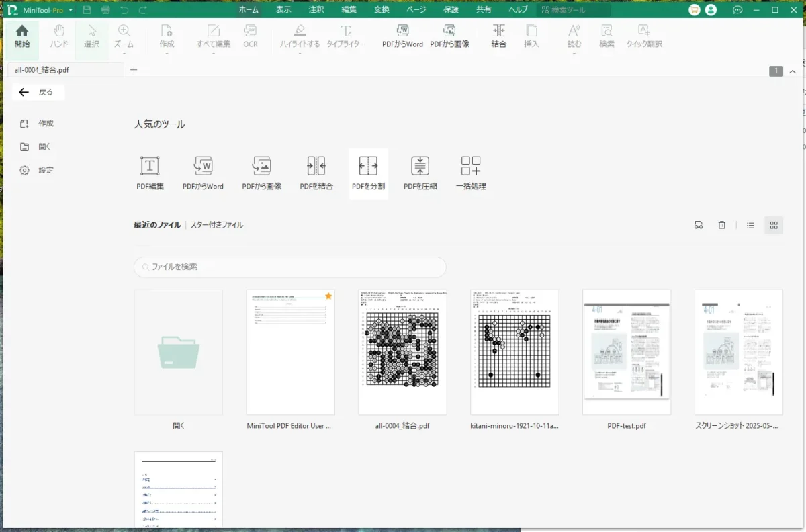This screenshot has width=806, height=532.
Task: Switch recent files to list view
Action: (751, 225)
